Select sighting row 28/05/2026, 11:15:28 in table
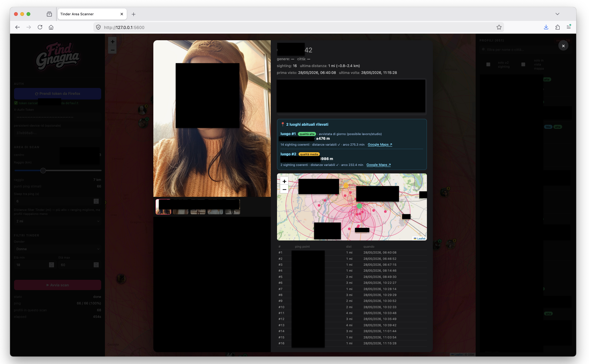 352,343
